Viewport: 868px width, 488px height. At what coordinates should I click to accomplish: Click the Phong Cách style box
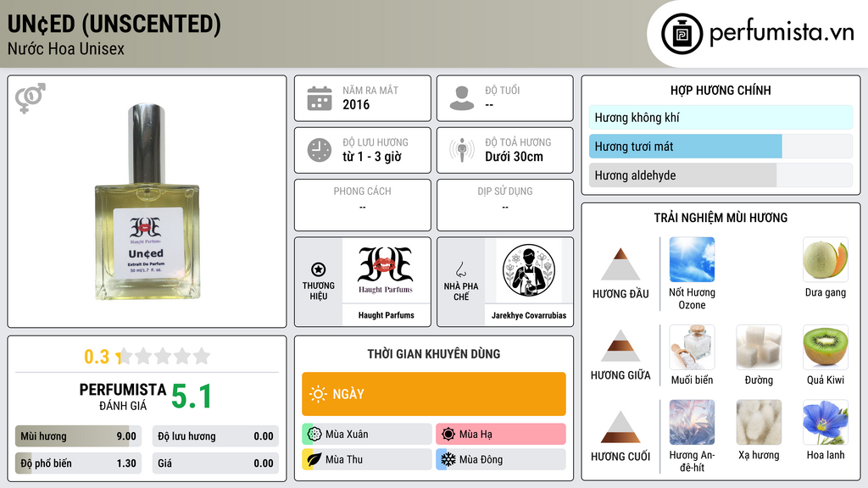pyautogui.click(x=363, y=205)
